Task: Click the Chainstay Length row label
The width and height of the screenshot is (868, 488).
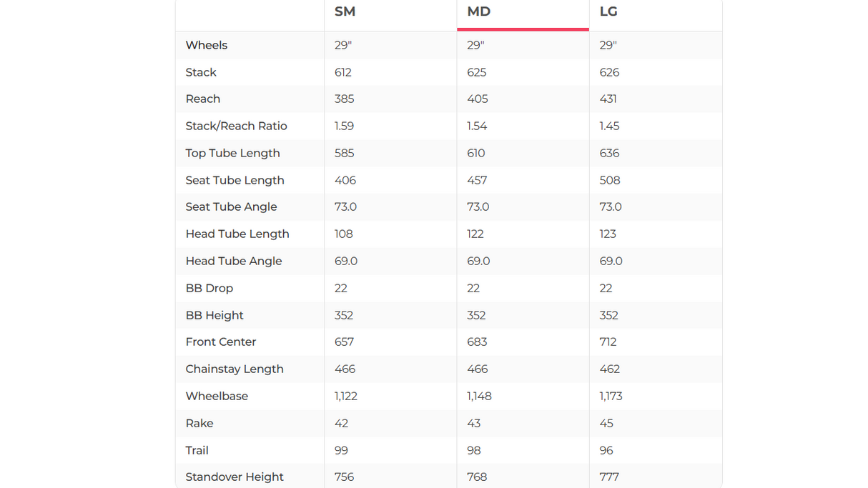Action: point(234,369)
